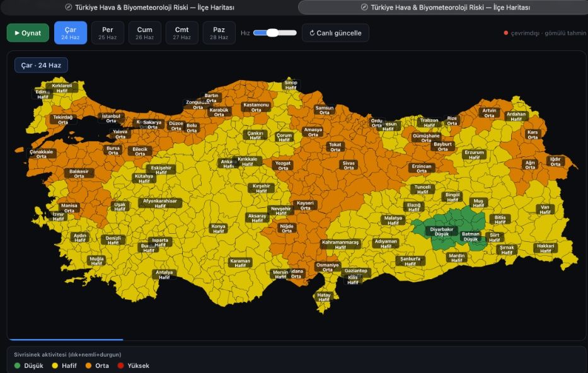Click the Hakkari Hafif map label
This screenshot has width=588, height=373.
pos(545,248)
